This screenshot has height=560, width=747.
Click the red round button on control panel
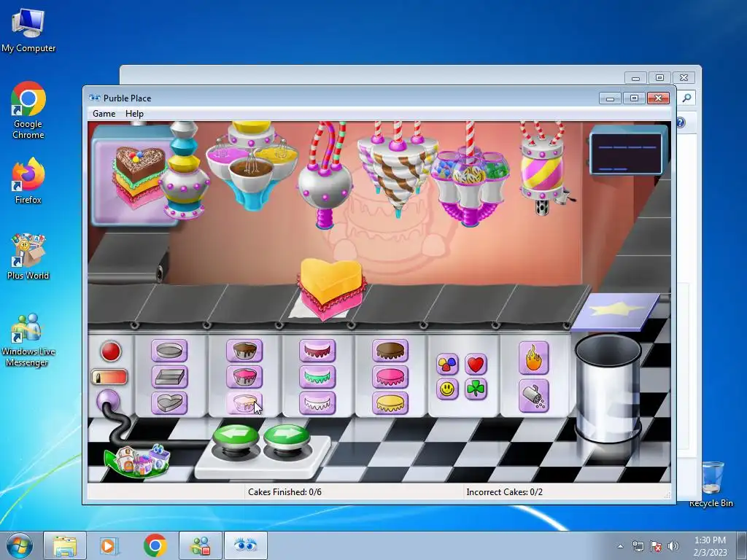[111, 351]
